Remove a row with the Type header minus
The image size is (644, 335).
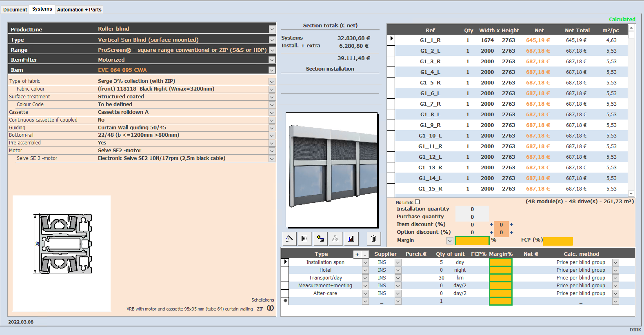365,255
